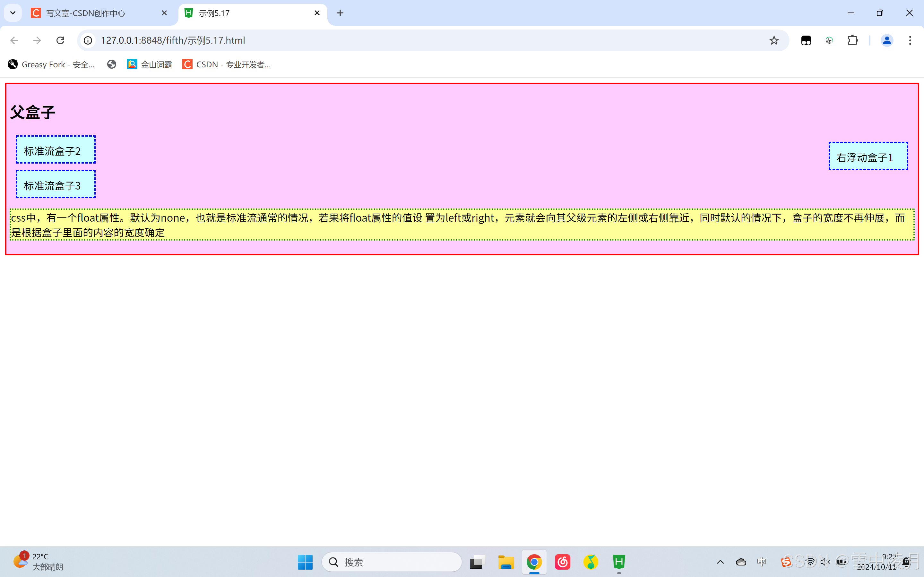The image size is (924, 577).
Task: Close the 示例5.17 tab
Action: coord(317,13)
